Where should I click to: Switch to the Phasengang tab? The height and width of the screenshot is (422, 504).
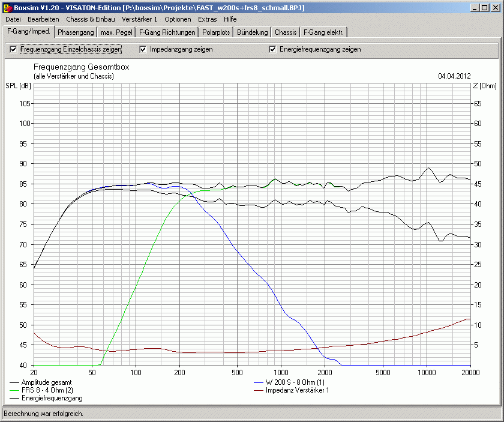point(76,32)
